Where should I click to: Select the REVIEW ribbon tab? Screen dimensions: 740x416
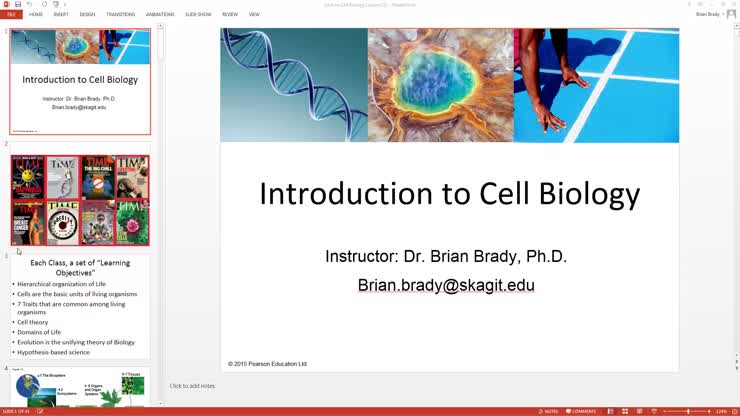click(x=230, y=14)
